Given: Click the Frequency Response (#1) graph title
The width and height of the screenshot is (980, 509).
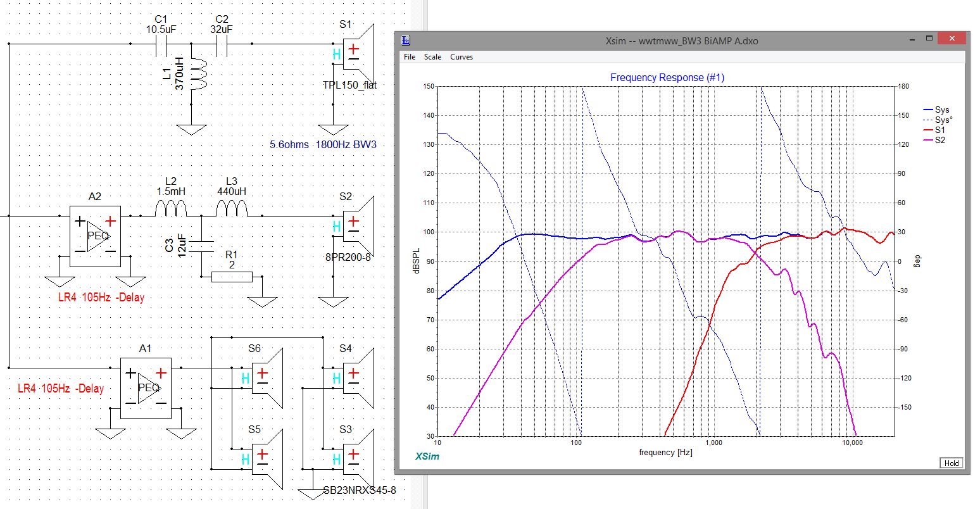Looking at the screenshot, I should point(667,77).
